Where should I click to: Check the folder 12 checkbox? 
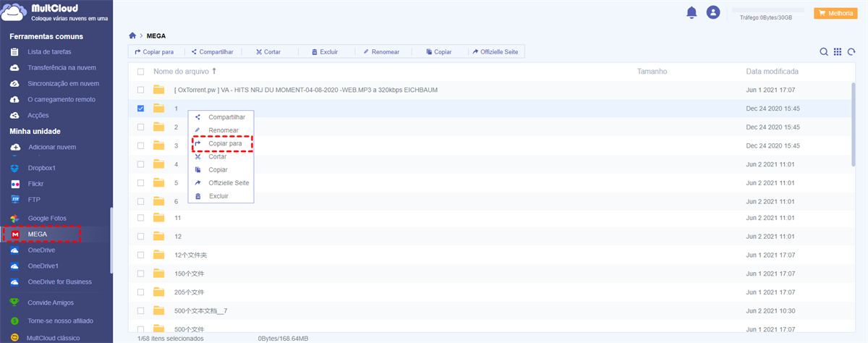(140, 237)
